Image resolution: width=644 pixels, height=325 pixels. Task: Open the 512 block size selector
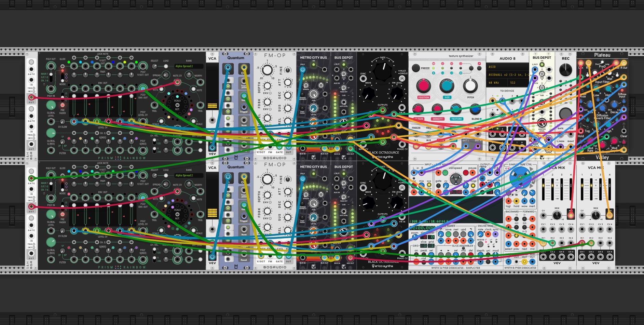(518, 82)
